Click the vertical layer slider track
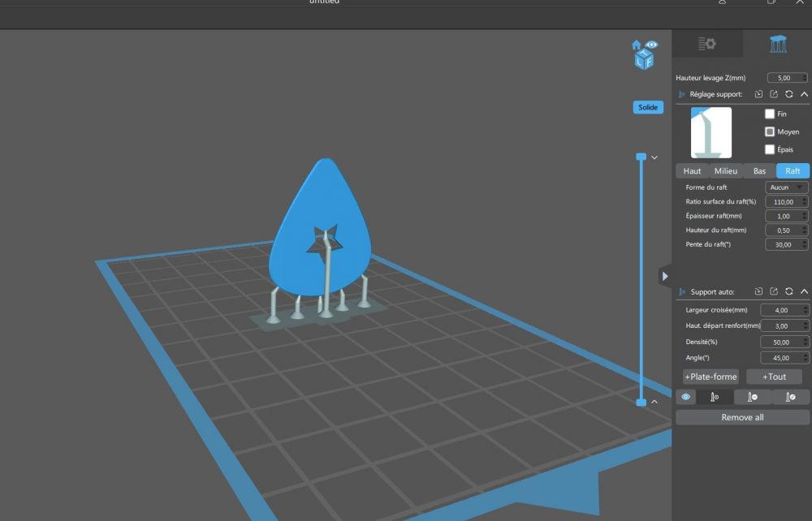This screenshot has height=521, width=812. (641, 279)
